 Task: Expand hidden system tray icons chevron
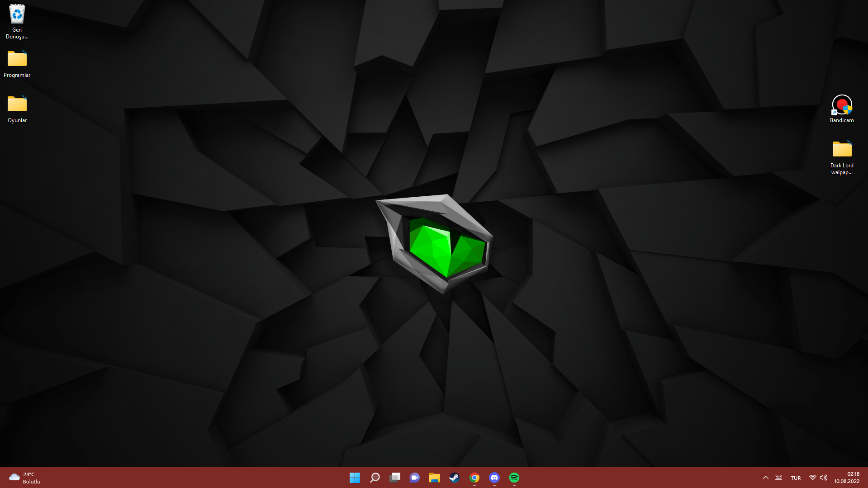pos(765,478)
